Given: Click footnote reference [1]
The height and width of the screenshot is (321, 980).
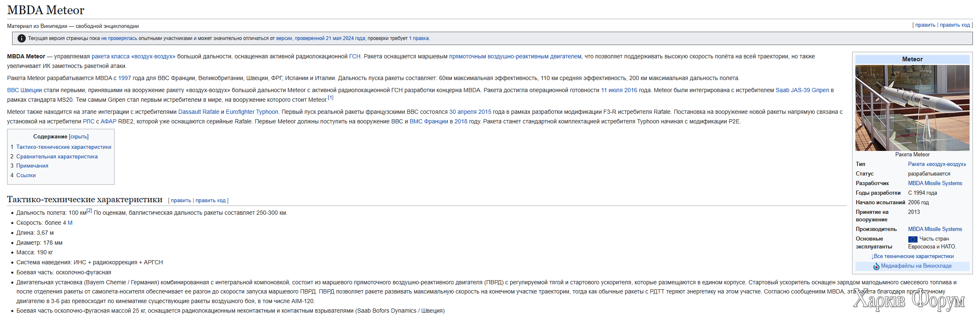Looking at the screenshot, I should (330, 98).
